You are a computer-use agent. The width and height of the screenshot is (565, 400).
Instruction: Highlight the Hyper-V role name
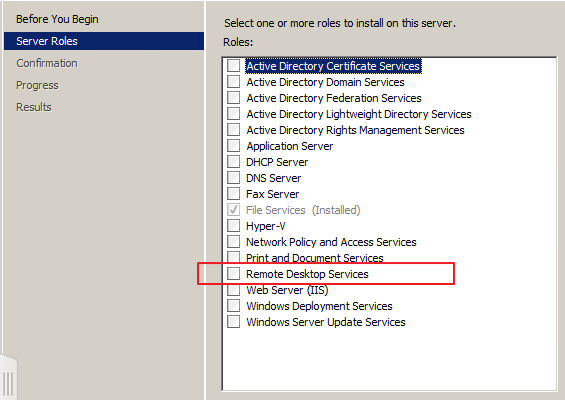[x=266, y=226]
